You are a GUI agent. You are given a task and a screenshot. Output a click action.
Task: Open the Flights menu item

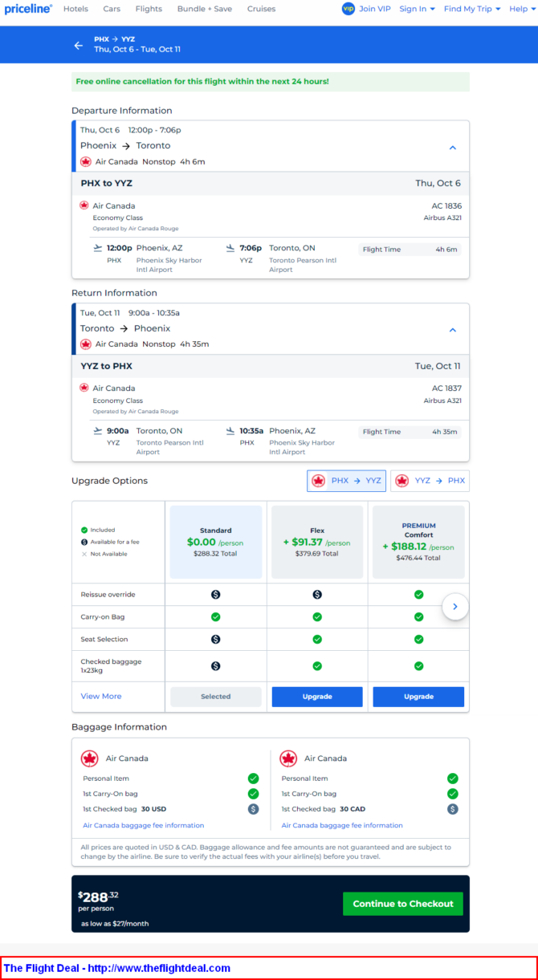coord(148,9)
